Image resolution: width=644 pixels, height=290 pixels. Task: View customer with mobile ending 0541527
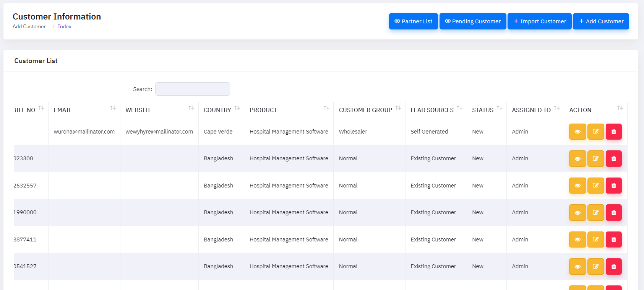(x=577, y=267)
